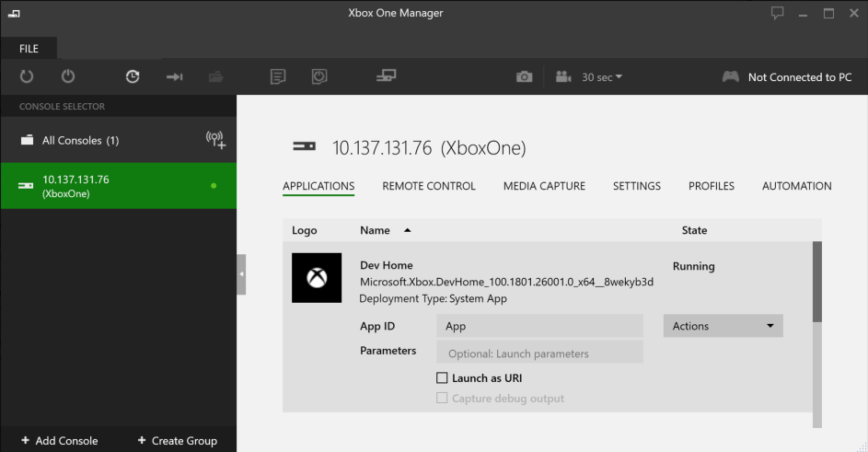Click the clock refresh toolbar icon
The image size is (868, 452).
pos(133,76)
